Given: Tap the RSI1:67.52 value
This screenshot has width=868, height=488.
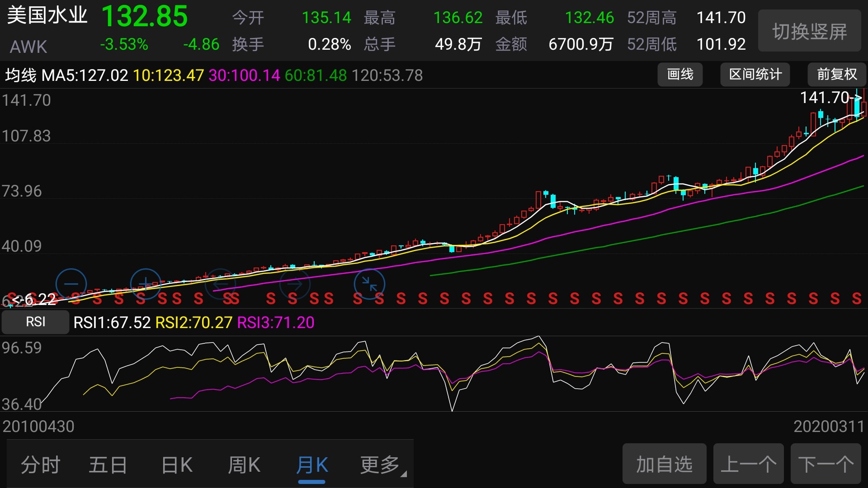Looking at the screenshot, I should (112, 323).
